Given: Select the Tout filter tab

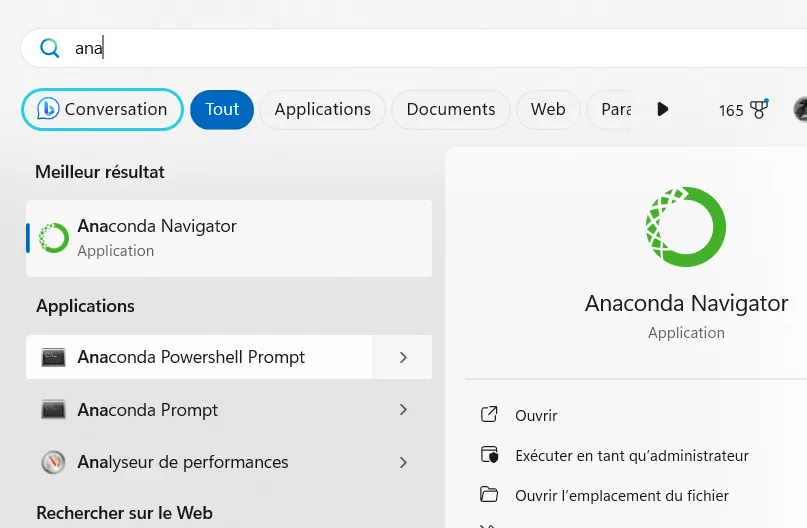Looking at the screenshot, I should coord(222,110).
